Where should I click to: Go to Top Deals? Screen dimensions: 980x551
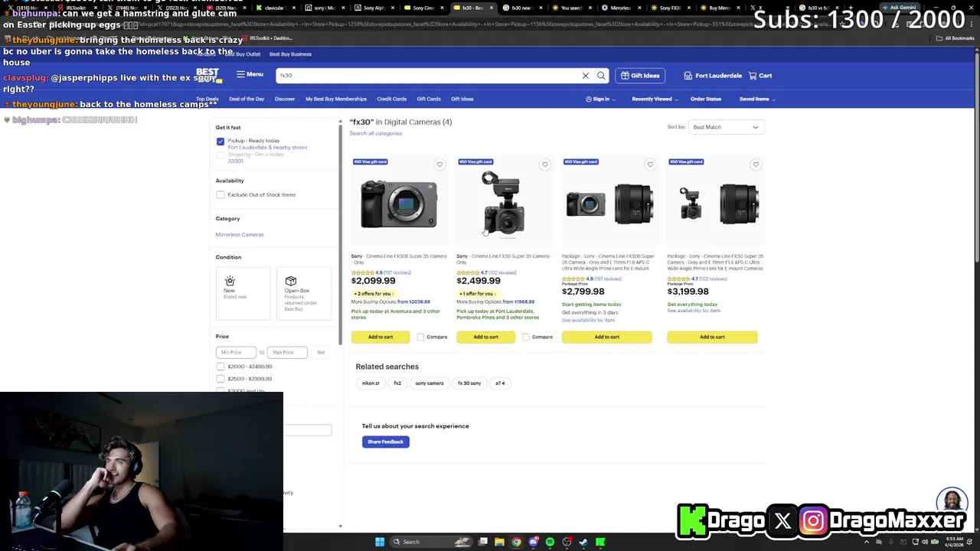tap(207, 99)
